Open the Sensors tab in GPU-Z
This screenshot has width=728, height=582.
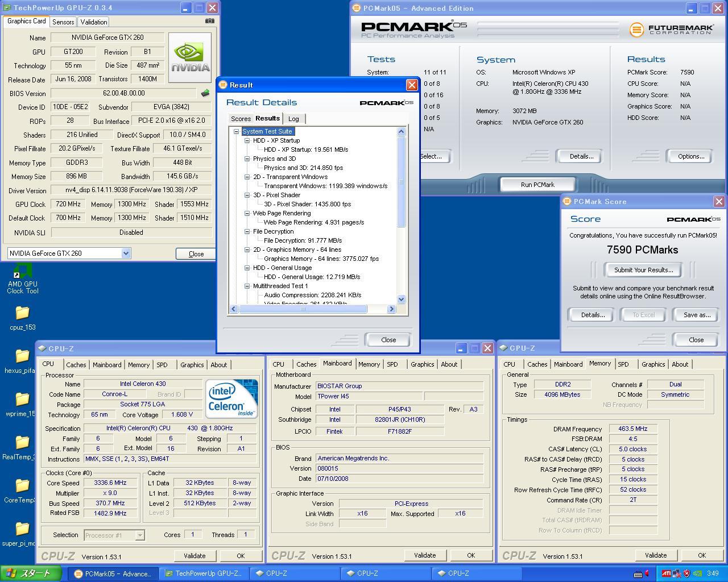63,22
